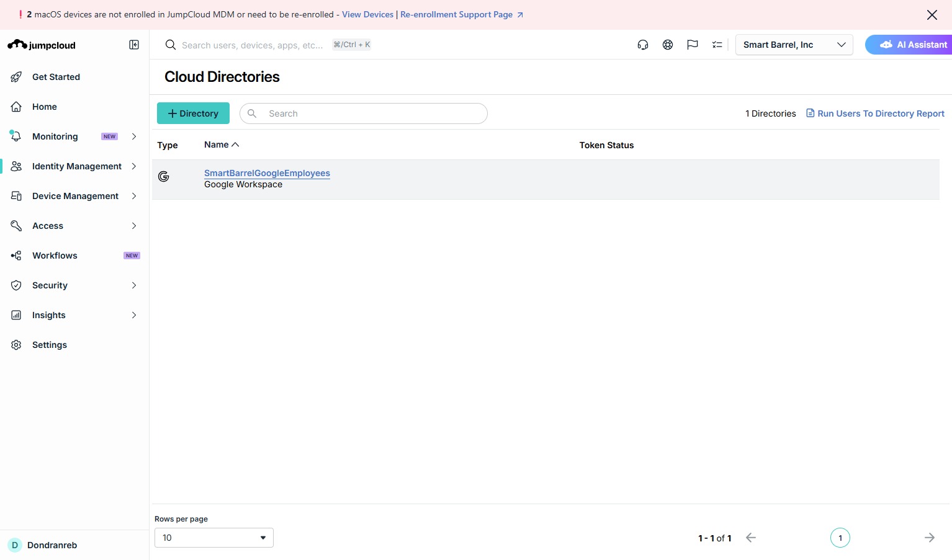
Task: Click the 1 Directories count text
Action: point(771,113)
